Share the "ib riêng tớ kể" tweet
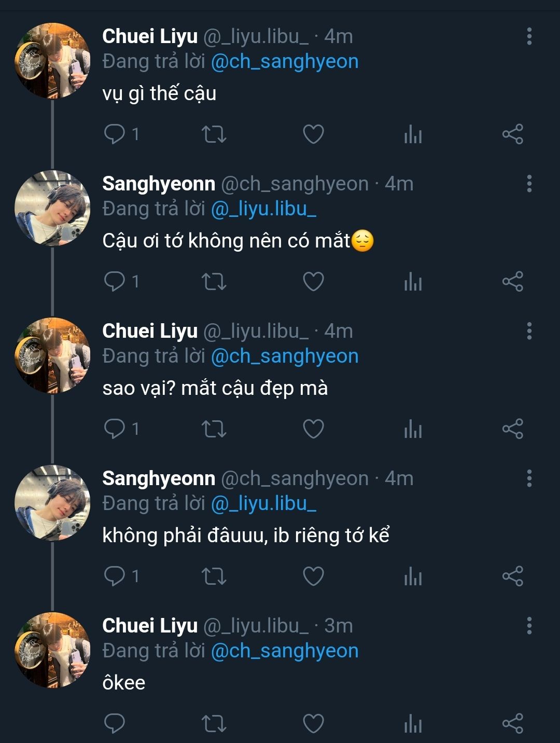560x743 pixels. pyautogui.click(x=512, y=576)
